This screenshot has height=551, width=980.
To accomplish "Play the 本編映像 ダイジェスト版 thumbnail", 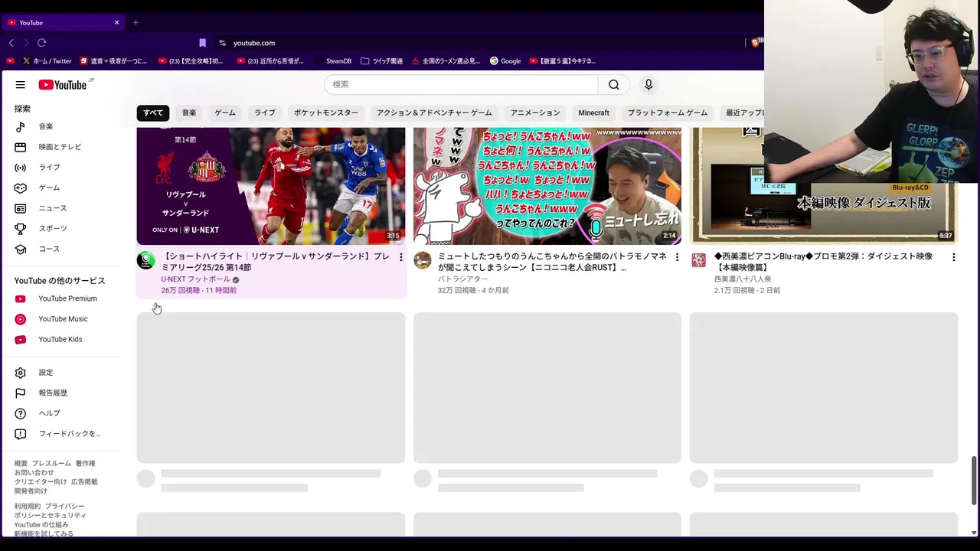I will coord(824,186).
